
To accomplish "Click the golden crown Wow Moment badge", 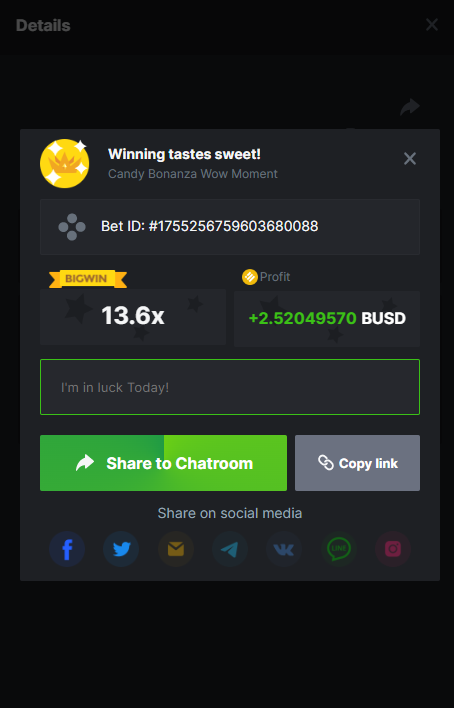I will (x=65, y=163).
